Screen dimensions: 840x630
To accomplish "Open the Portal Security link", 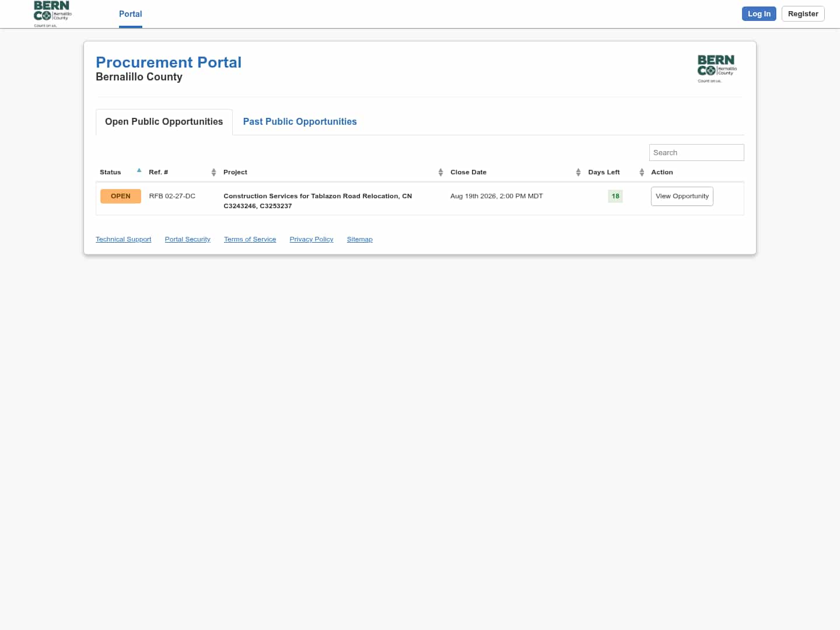I will [187, 239].
